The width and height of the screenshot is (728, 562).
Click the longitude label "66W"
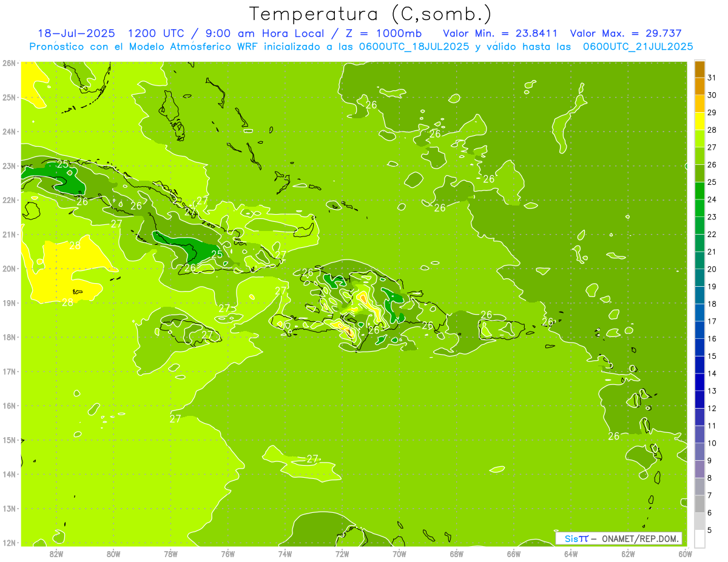(x=513, y=554)
